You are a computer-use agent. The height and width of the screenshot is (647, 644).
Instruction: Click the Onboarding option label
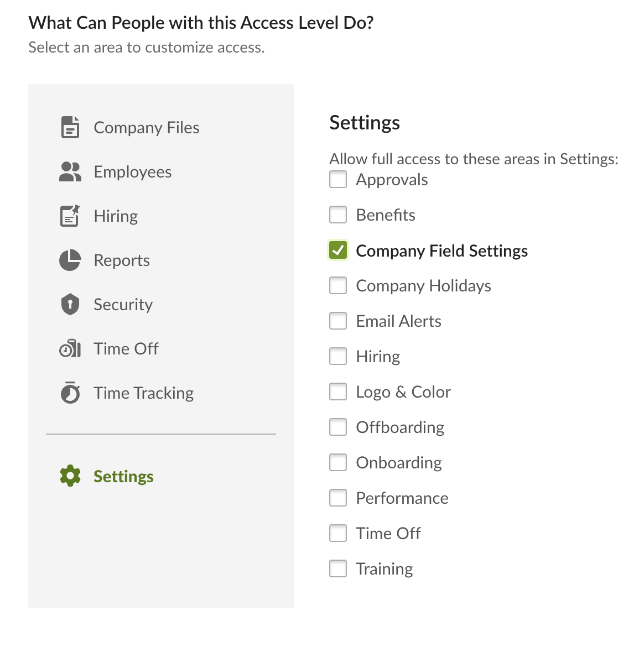[399, 463]
